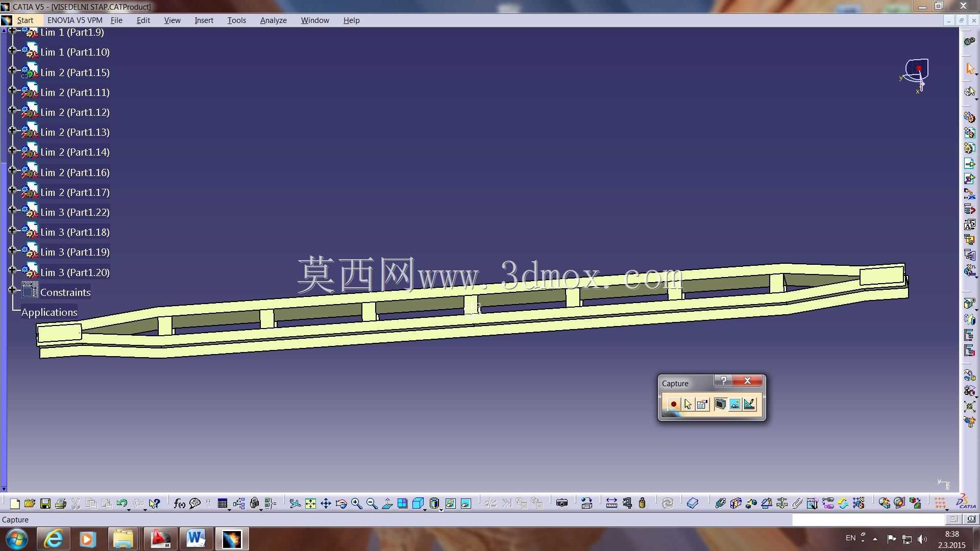Click the Contact Constraint icon
The width and height of the screenshot is (980, 551).
736,504
